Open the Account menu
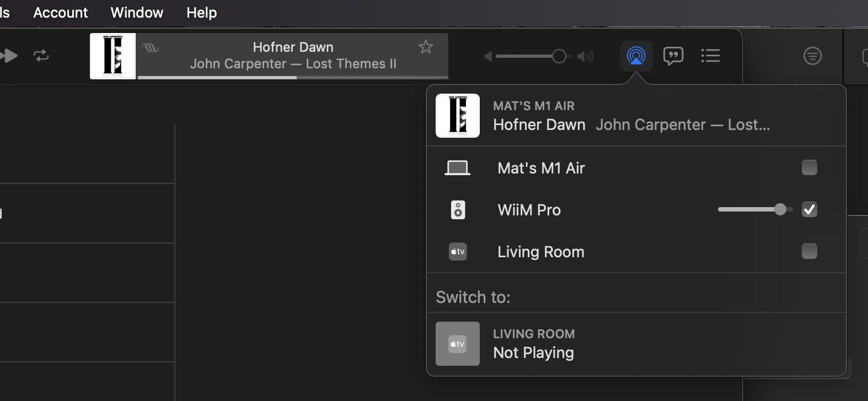 pyautogui.click(x=61, y=13)
